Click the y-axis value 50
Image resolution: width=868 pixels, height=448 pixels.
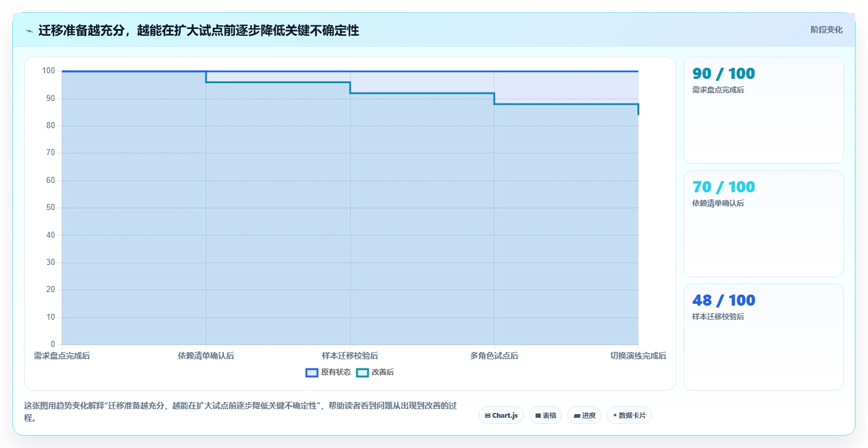(51, 208)
